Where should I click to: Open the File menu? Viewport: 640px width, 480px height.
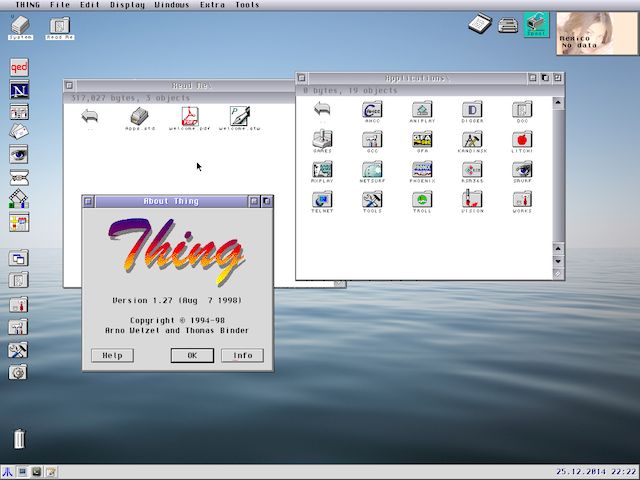click(60, 5)
